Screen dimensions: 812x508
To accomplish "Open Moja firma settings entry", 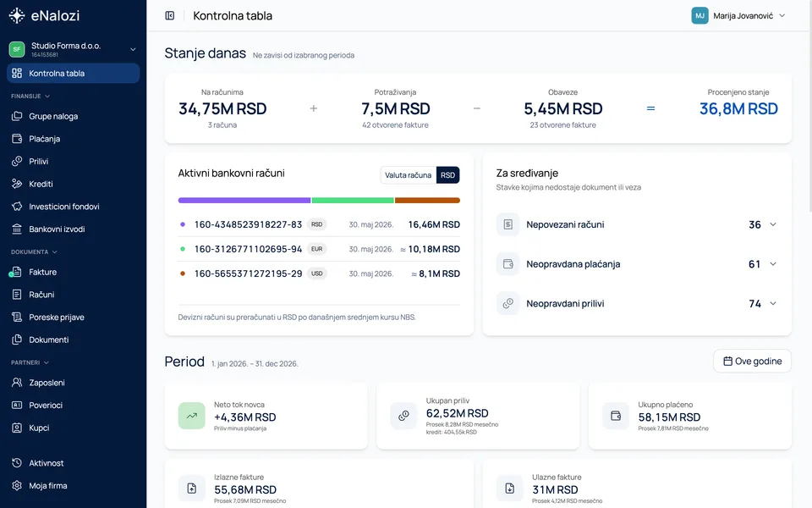I will [x=73, y=486].
